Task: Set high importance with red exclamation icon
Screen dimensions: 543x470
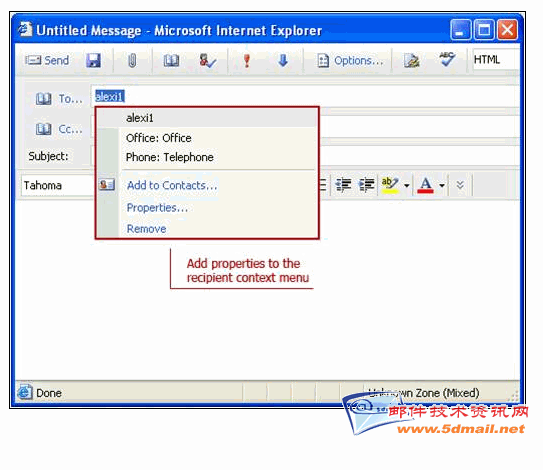Action: click(x=247, y=61)
